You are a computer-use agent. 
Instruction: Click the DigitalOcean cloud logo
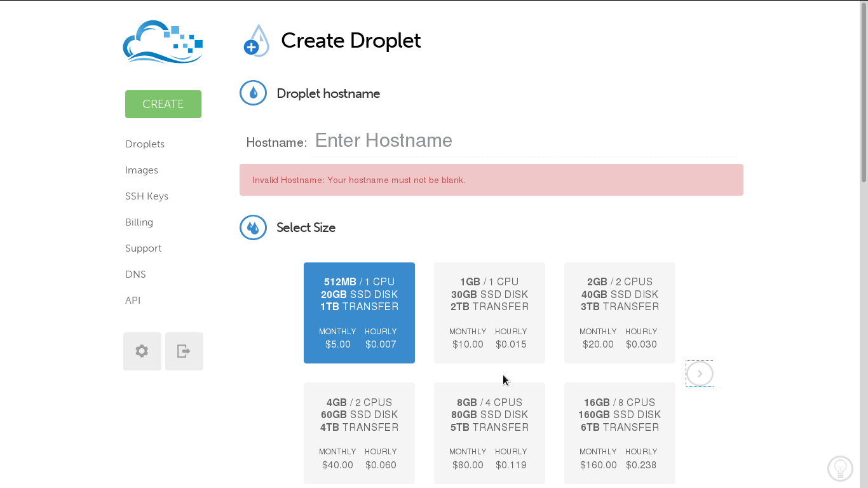point(163,42)
